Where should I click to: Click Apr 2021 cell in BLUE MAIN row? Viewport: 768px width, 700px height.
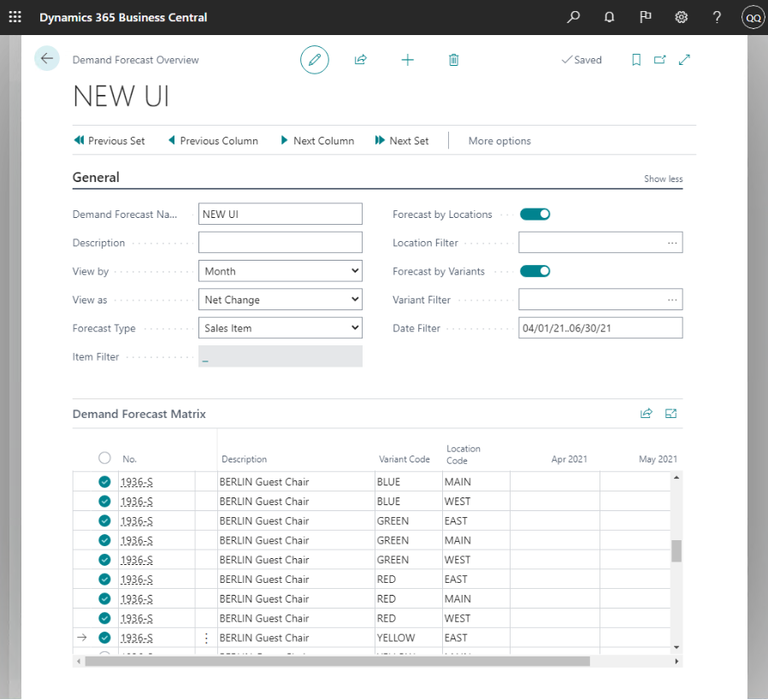point(555,482)
